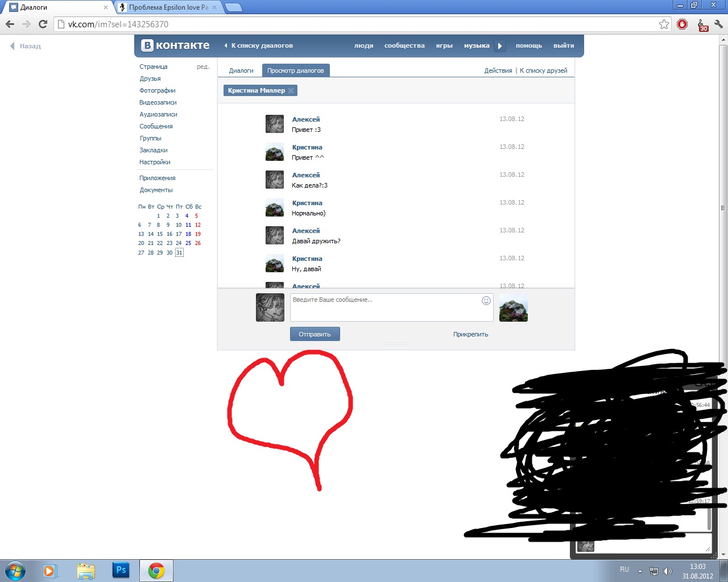This screenshot has width=728, height=582.
Task: Go back using the browser back arrow
Action: tap(10, 24)
